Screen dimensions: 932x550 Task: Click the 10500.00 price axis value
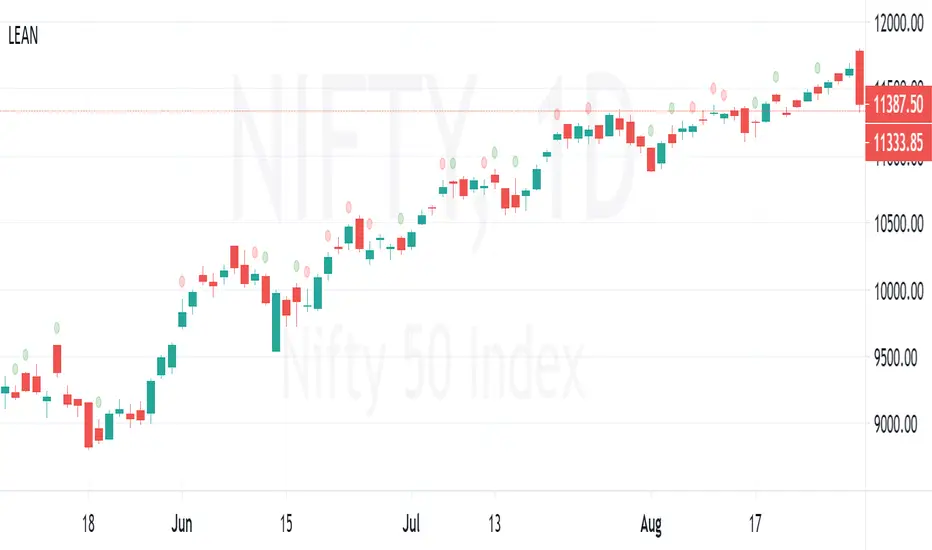pos(898,223)
